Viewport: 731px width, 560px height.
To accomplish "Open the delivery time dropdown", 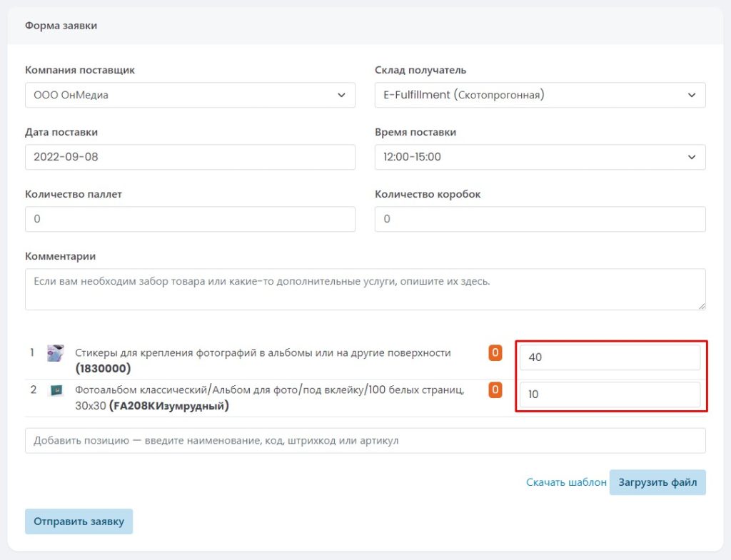I will coord(540,157).
